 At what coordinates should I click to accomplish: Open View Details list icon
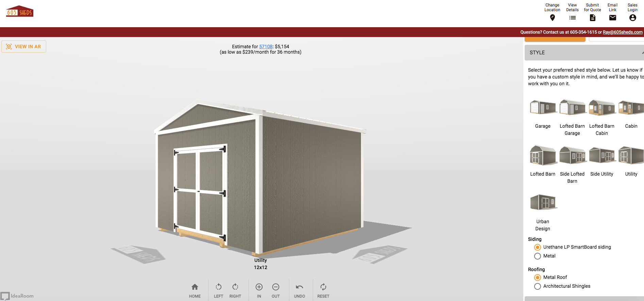[x=572, y=18]
